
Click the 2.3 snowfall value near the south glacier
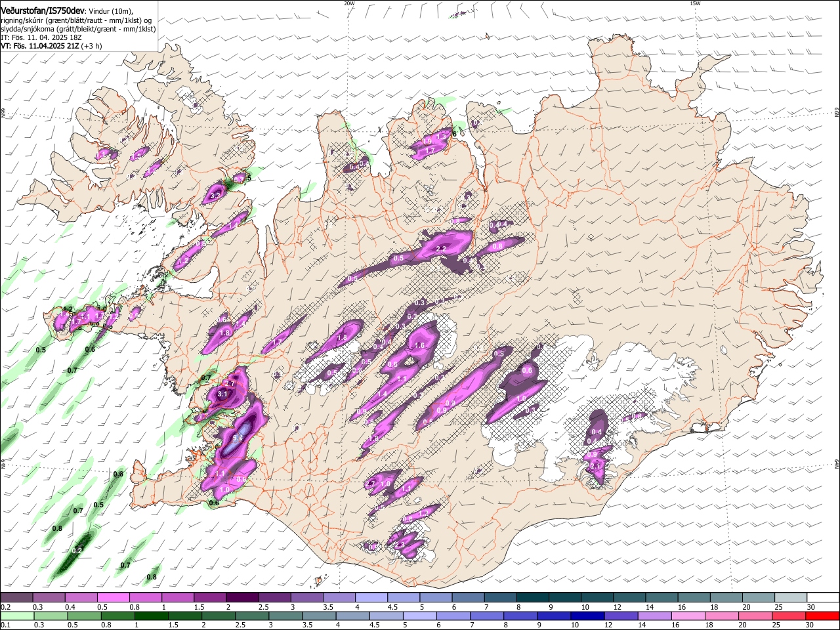pos(400,545)
